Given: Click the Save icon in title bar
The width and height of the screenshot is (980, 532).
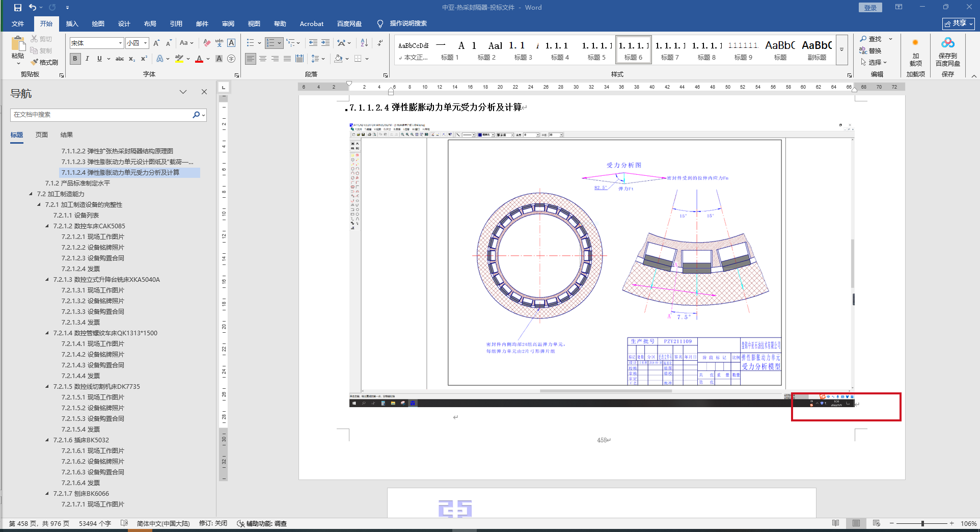Looking at the screenshot, I should (x=18, y=7).
